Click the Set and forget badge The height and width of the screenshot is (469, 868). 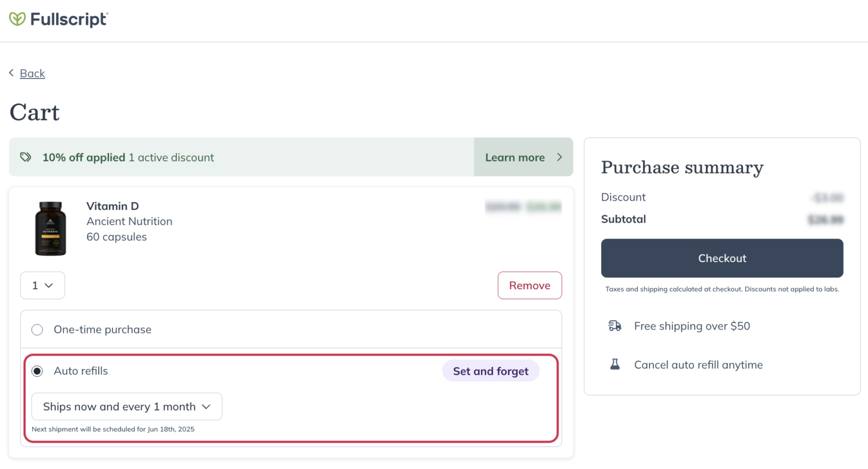(491, 371)
